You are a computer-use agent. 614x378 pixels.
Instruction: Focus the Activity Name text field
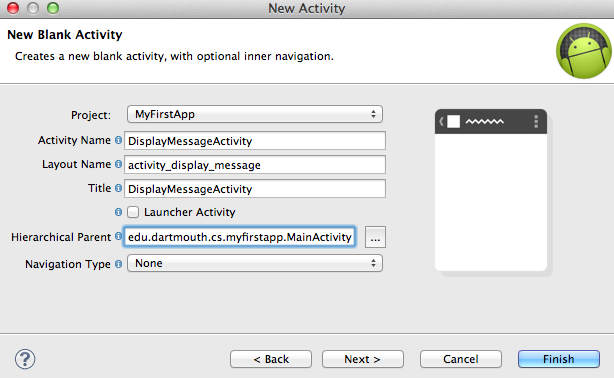pyautogui.click(x=255, y=141)
